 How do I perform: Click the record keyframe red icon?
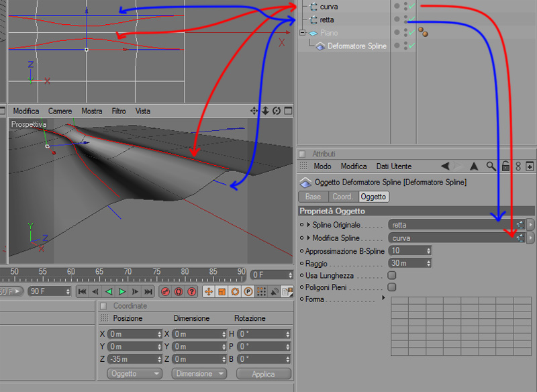tap(166, 292)
